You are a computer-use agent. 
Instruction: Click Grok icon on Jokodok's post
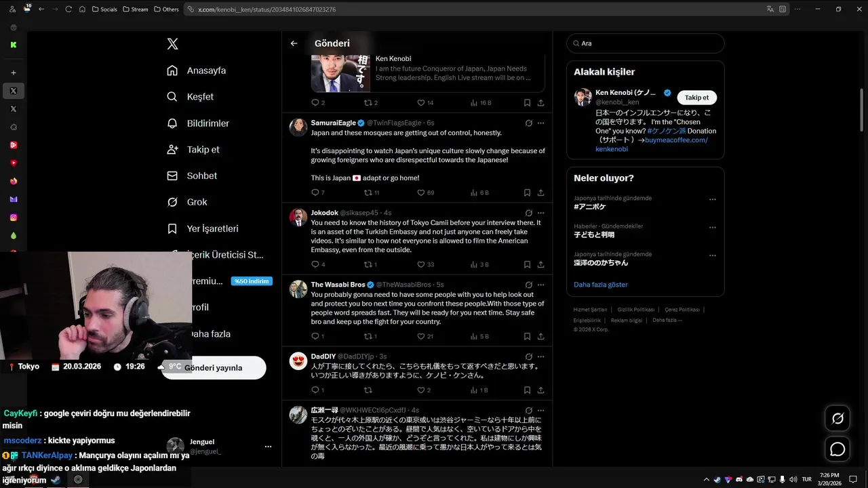point(529,213)
